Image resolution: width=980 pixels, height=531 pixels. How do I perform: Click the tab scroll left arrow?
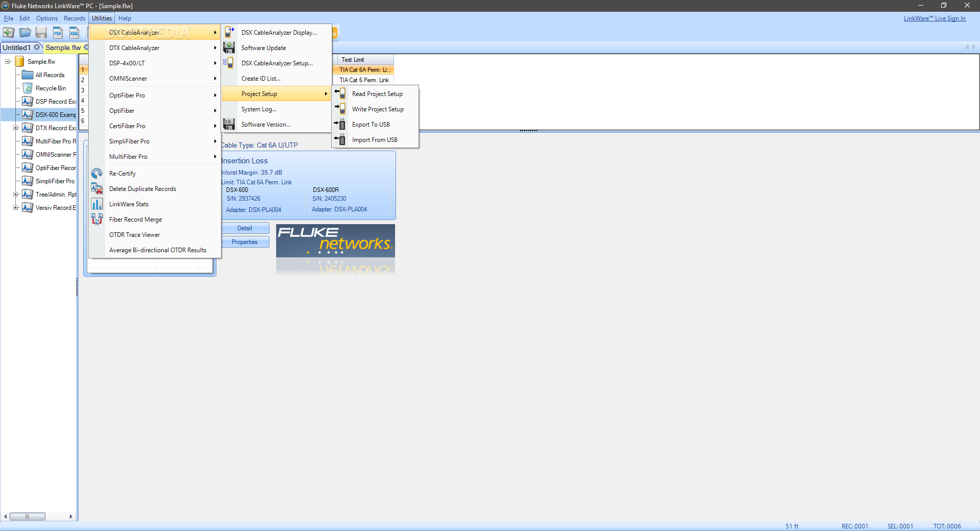[x=967, y=47]
